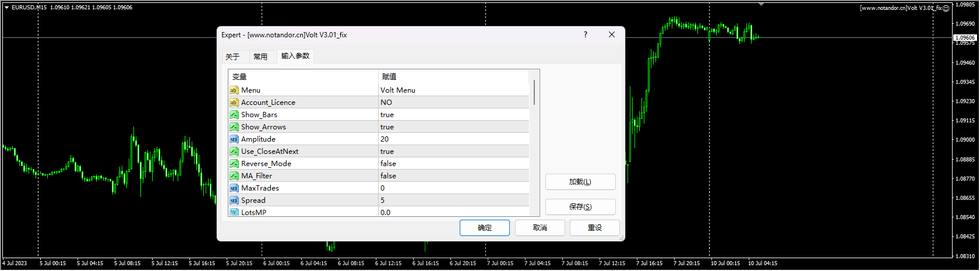Click the parameter list vertical scrollbar
Viewport: 980px width, 271px height.
click(534, 93)
